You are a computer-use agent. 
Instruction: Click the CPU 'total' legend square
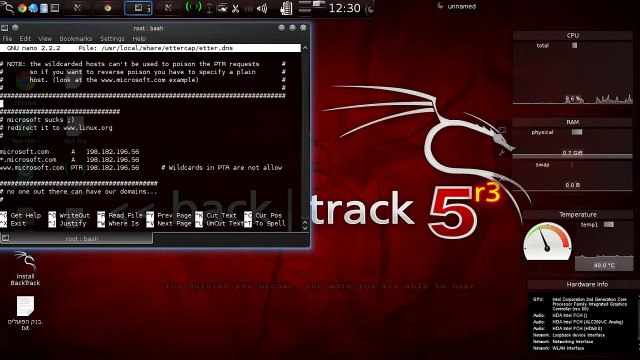click(574, 45)
